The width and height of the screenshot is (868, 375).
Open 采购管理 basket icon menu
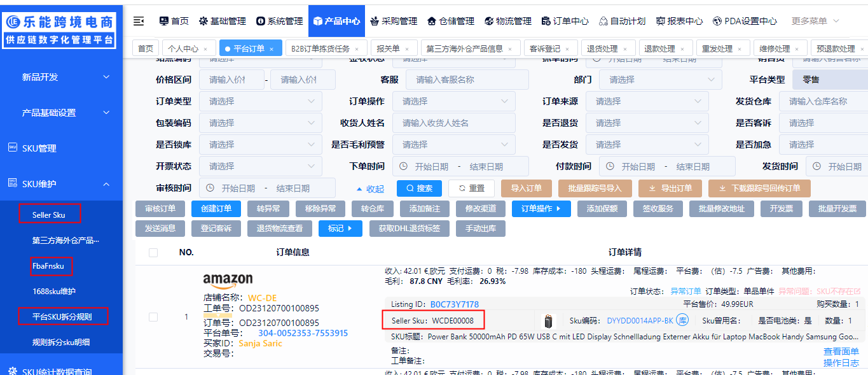tap(374, 21)
